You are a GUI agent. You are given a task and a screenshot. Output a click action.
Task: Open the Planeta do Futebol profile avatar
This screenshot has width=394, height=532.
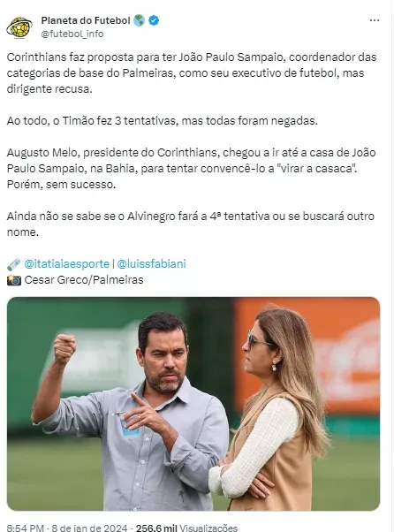[19, 27]
